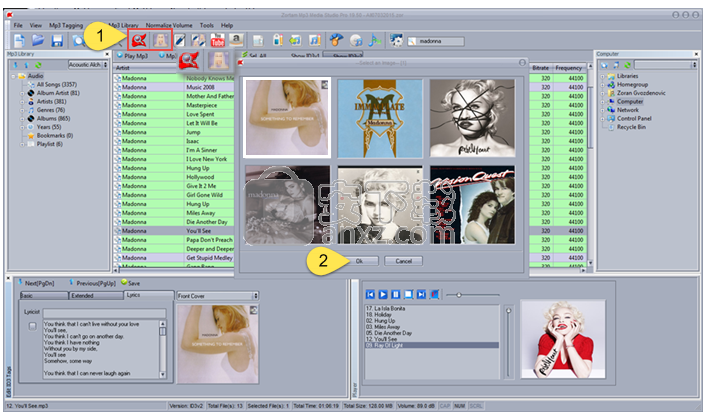Image resolution: width=703 pixels, height=415 pixels.
Task: Select All Songs (3357) in library tree
Action: [56, 84]
